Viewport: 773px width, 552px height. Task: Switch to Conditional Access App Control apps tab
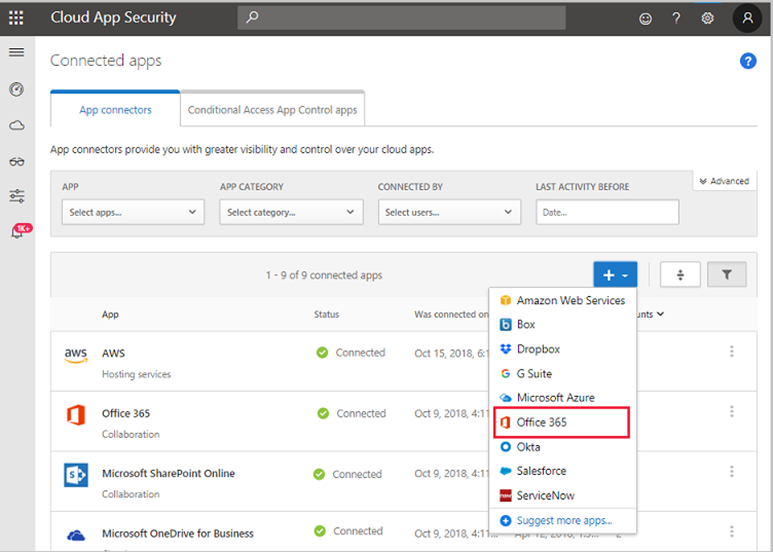273,109
